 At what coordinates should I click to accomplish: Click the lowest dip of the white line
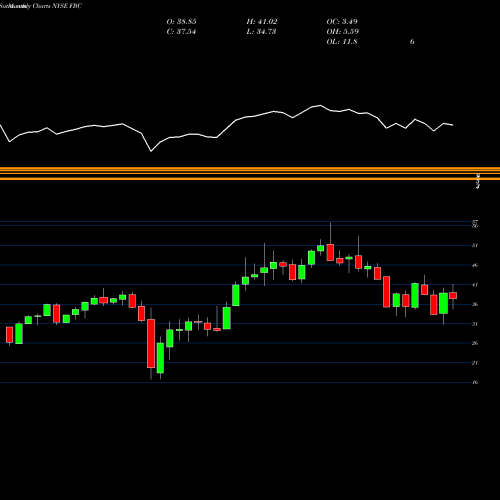(151, 151)
